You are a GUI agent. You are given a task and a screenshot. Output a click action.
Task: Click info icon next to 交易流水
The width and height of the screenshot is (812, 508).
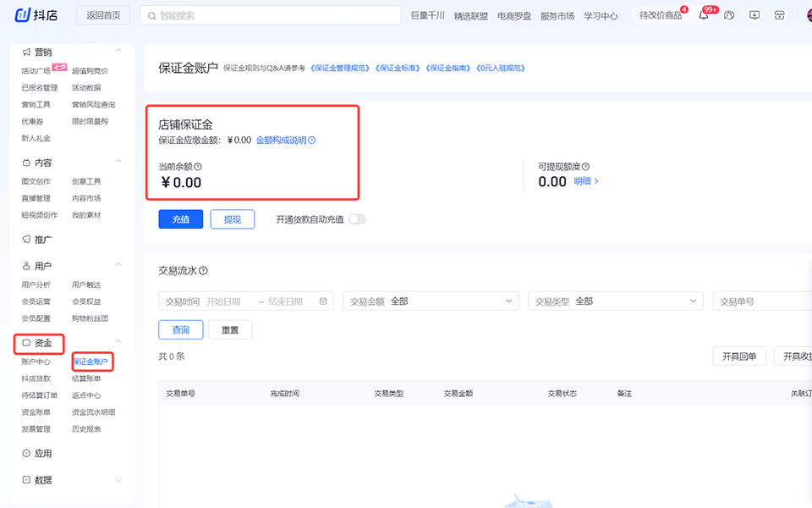(x=203, y=271)
